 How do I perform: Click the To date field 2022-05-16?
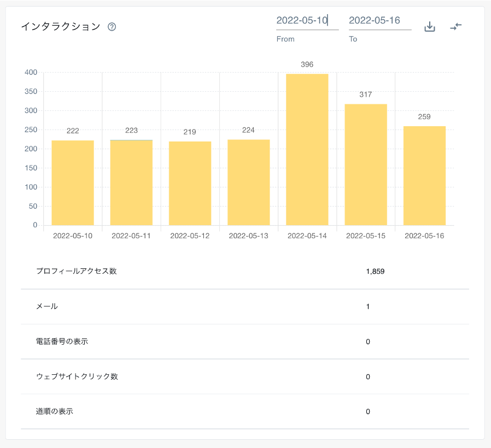tap(379, 21)
